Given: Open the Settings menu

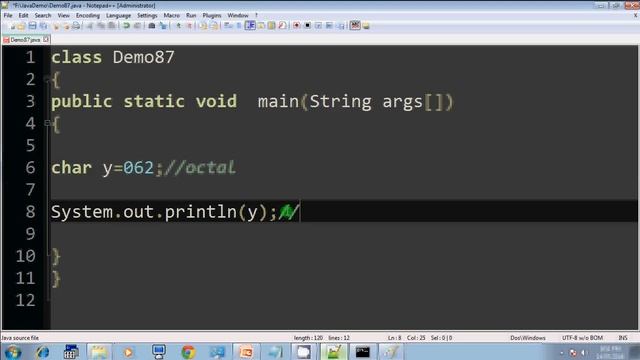Looking at the screenshot, I should pyautogui.click(x=147, y=16).
